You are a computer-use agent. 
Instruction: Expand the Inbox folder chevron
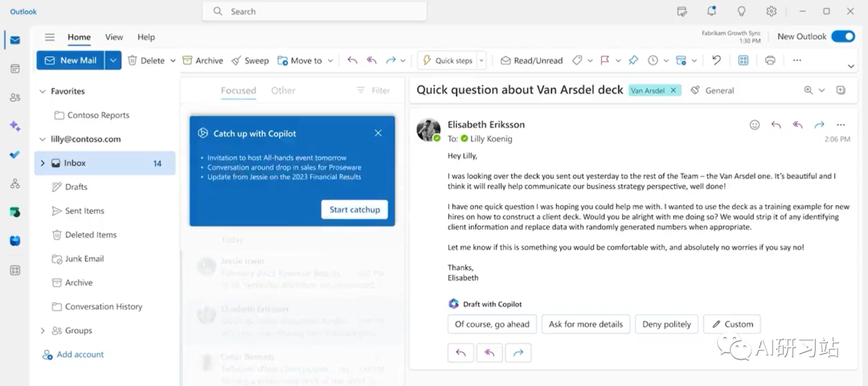(43, 163)
